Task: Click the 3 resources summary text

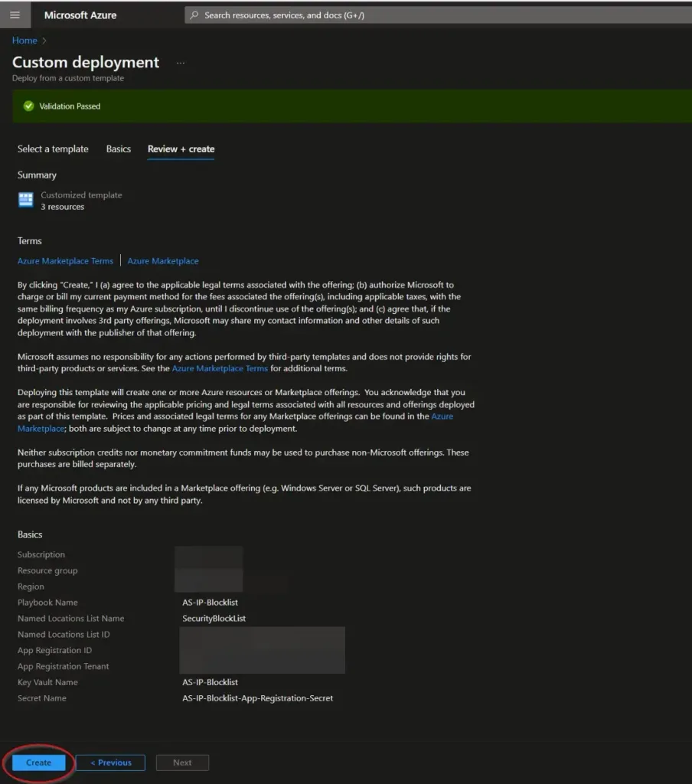Action: (x=63, y=207)
